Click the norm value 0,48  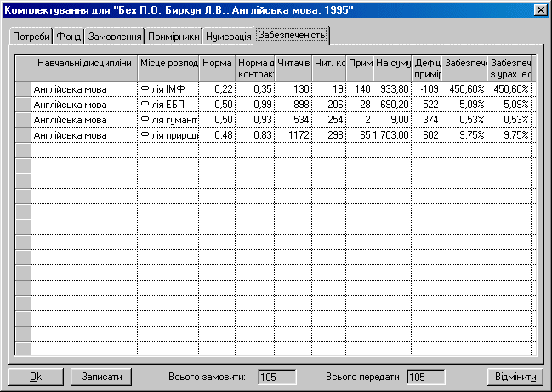[217, 135]
